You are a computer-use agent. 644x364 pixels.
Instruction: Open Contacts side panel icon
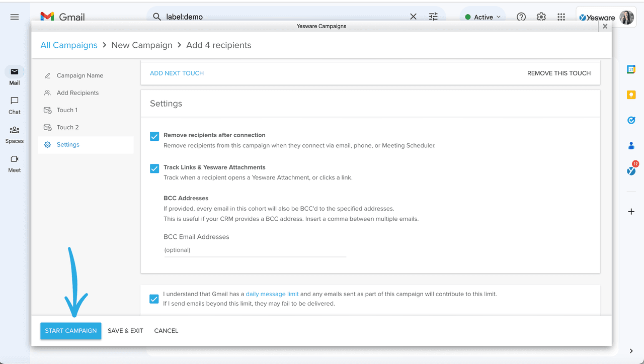click(x=631, y=146)
